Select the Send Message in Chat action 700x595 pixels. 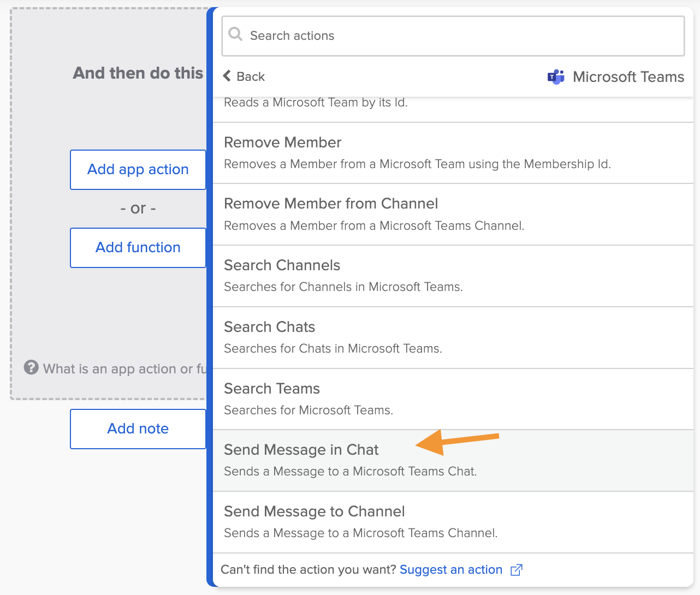[452, 460]
